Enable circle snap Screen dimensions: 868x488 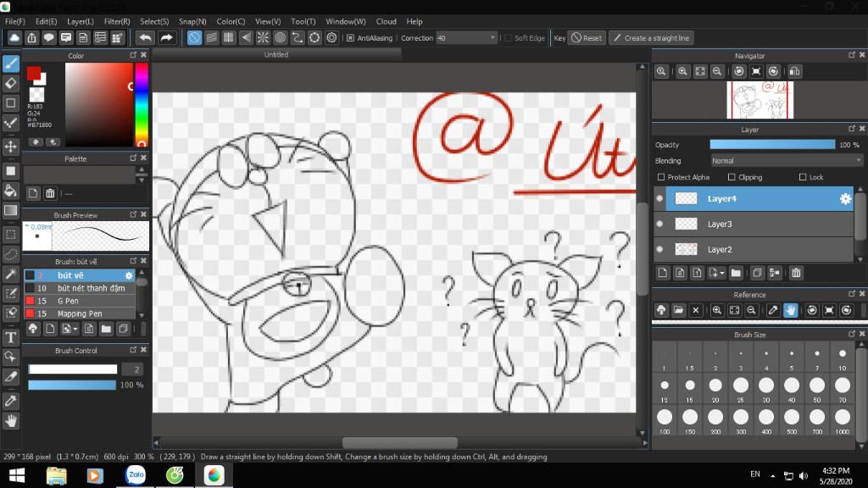(x=280, y=37)
